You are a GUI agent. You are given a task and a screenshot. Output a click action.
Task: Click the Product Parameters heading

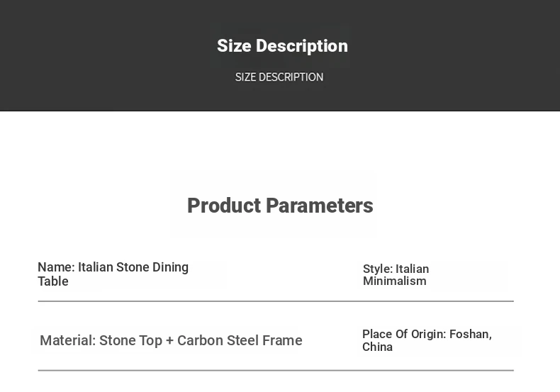click(281, 206)
